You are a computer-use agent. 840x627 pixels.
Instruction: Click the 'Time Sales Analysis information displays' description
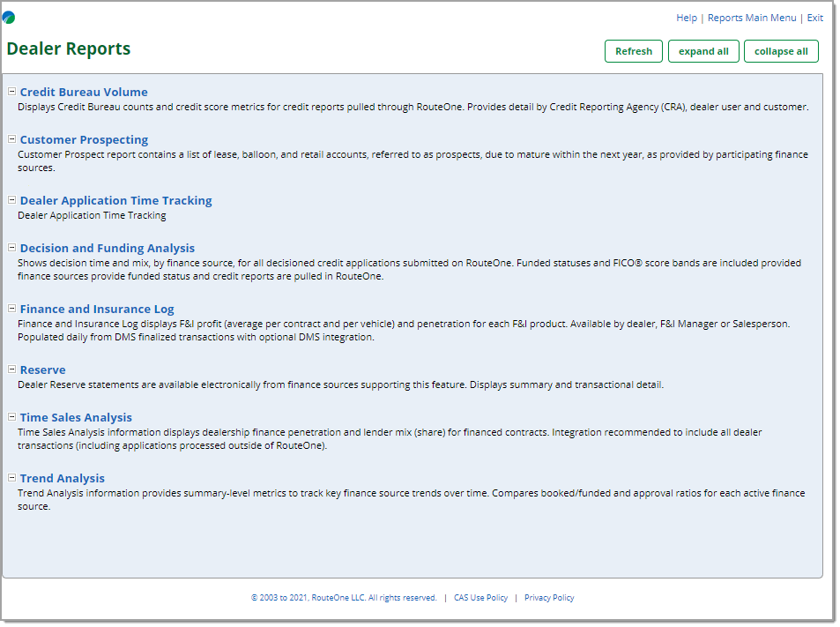[x=390, y=439]
